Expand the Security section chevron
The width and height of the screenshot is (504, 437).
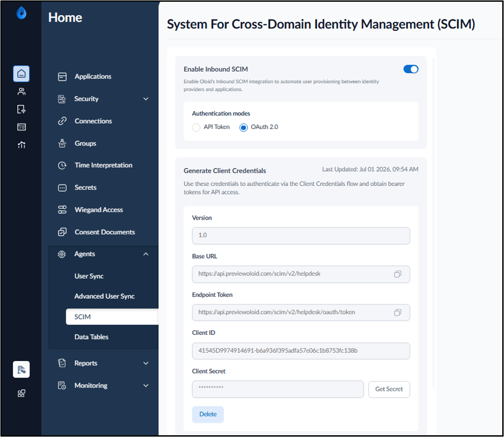coord(146,99)
